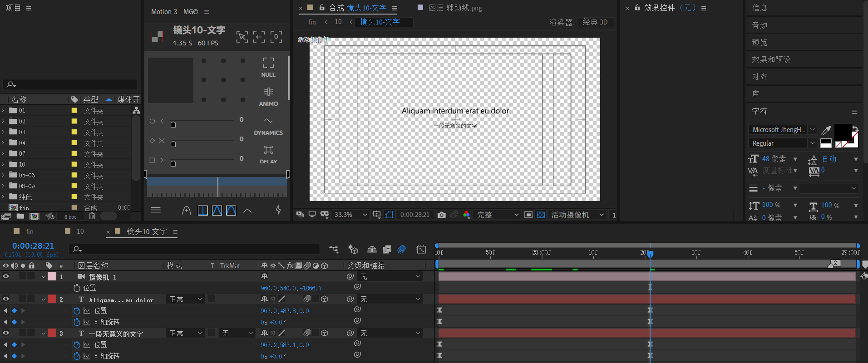This screenshot has height=363, width=868.
Task: Click the Motion-3 cursor-in-frame icon
Action: tap(242, 37)
